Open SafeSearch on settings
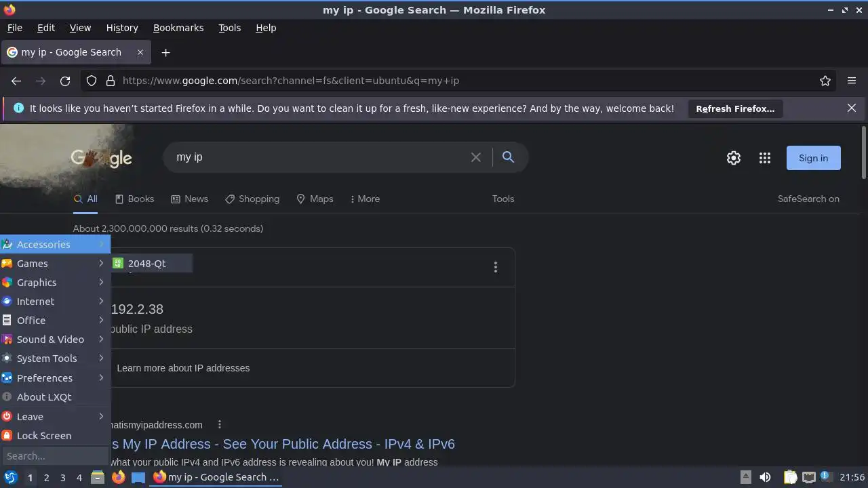This screenshot has height=488, width=868. coord(808,199)
